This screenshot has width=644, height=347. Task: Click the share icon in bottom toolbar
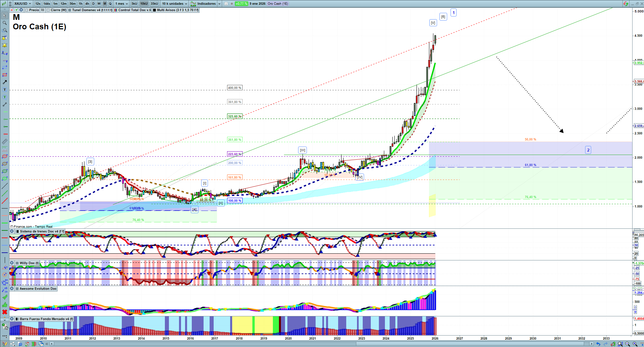click(13, 344)
